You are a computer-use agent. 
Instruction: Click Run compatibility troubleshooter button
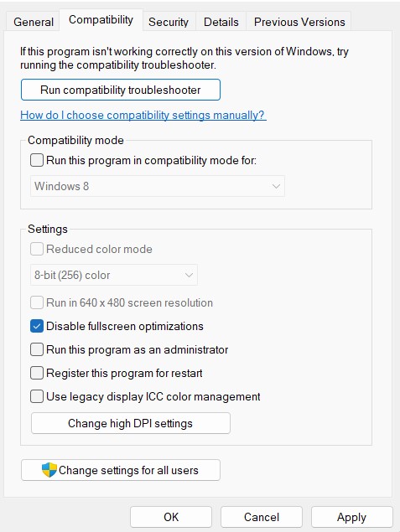click(121, 90)
